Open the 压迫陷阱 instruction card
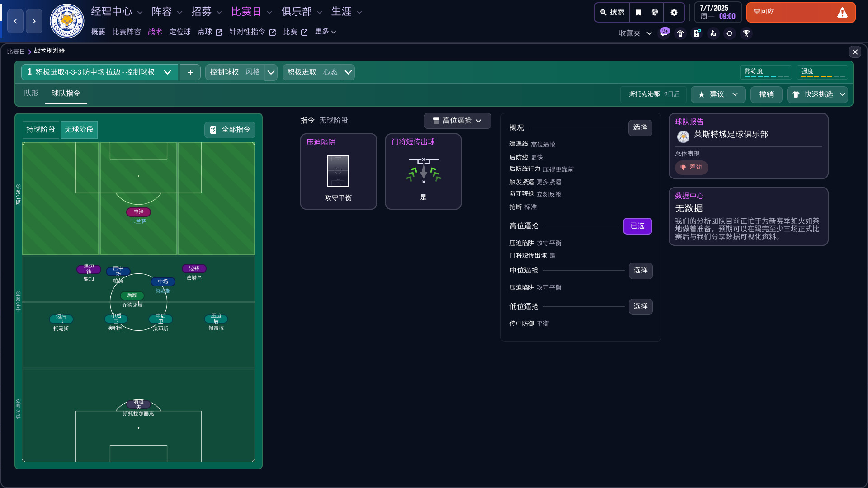 tap(338, 171)
